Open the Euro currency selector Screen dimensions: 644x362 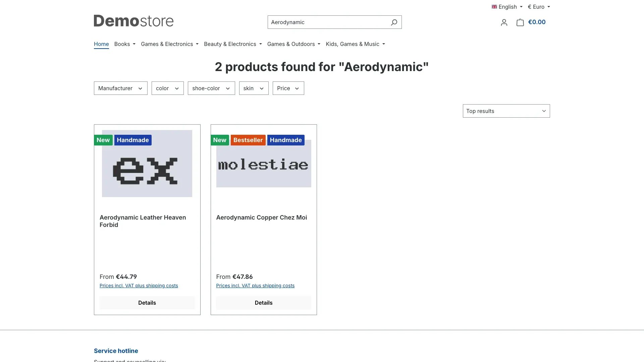539,7
